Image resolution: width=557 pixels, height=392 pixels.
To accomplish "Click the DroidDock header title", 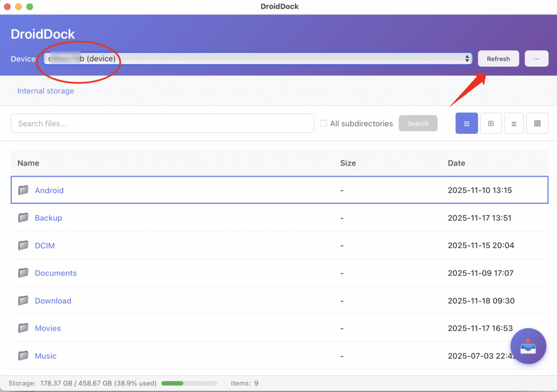I will click(43, 34).
